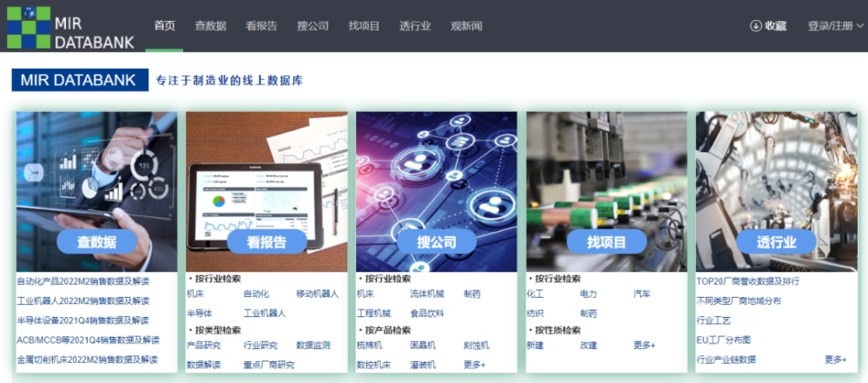Choose 数控机床 product filter
The height and width of the screenshot is (383, 868).
[373, 365]
